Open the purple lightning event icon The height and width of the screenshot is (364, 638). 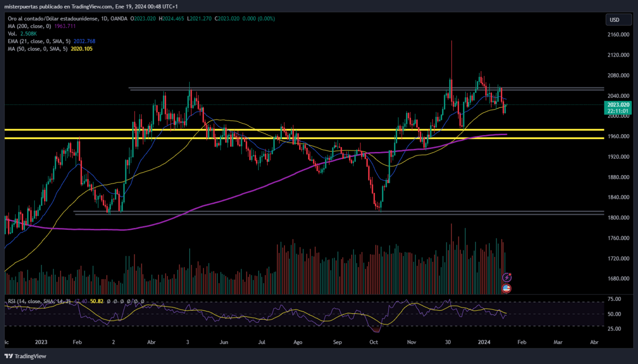point(506,278)
